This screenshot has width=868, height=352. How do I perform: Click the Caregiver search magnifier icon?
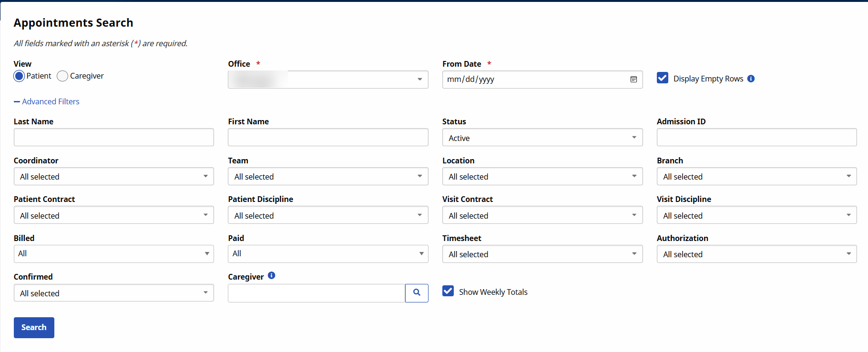[x=417, y=293]
